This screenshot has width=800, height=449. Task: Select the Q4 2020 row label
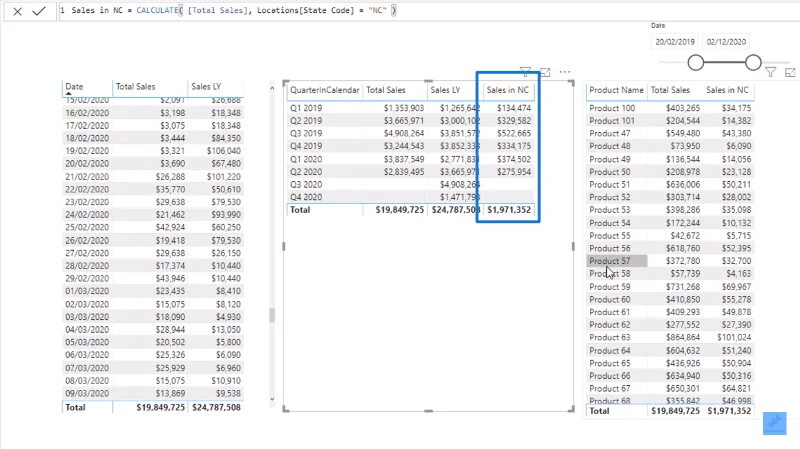pyautogui.click(x=306, y=197)
